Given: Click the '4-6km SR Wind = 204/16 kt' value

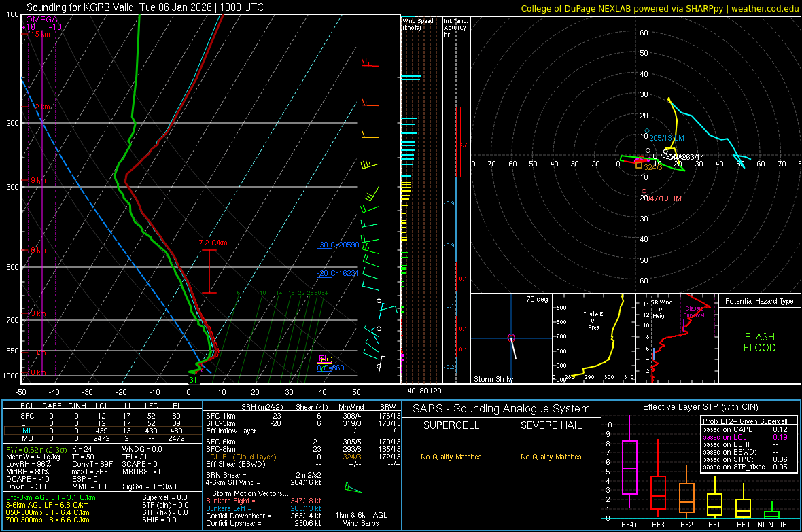Looking at the screenshot, I should (x=264, y=482).
